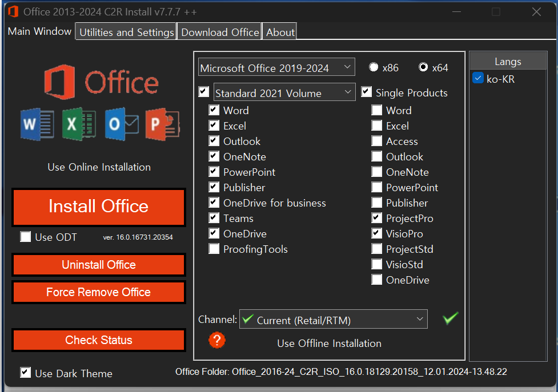
Task: Uncheck Outlook in the suite list
Action: [x=214, y=141]
